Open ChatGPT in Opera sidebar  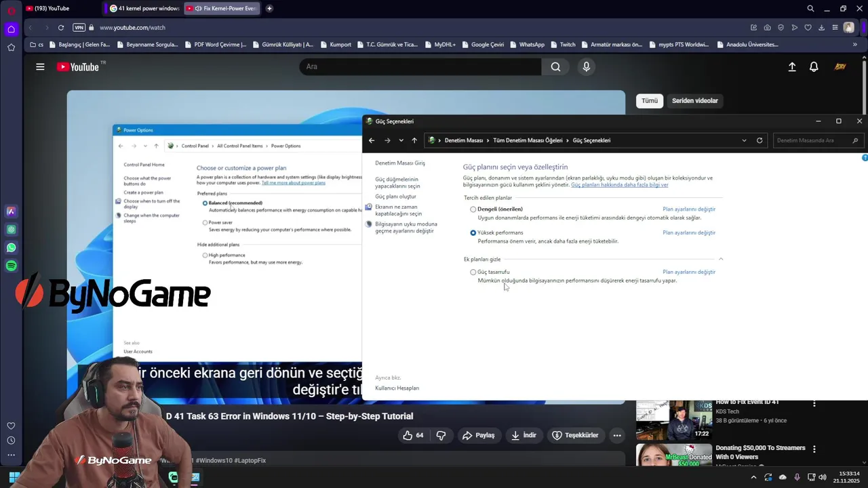coord(11,230)
